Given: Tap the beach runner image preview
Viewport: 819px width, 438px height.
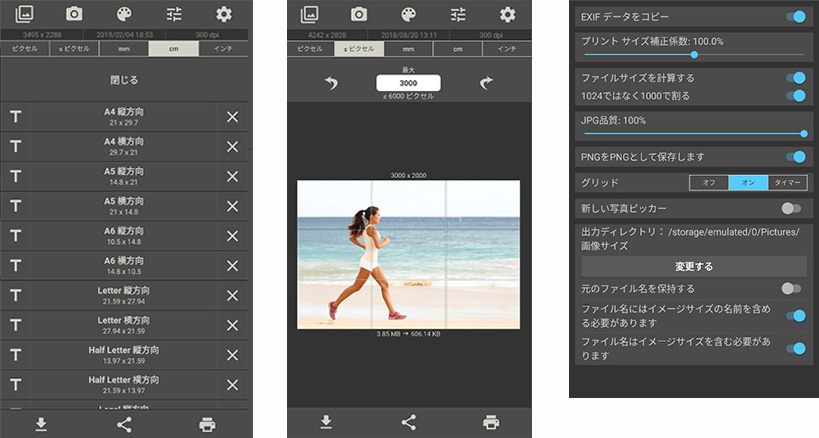Looking at the screenshot, I should 408,254.
